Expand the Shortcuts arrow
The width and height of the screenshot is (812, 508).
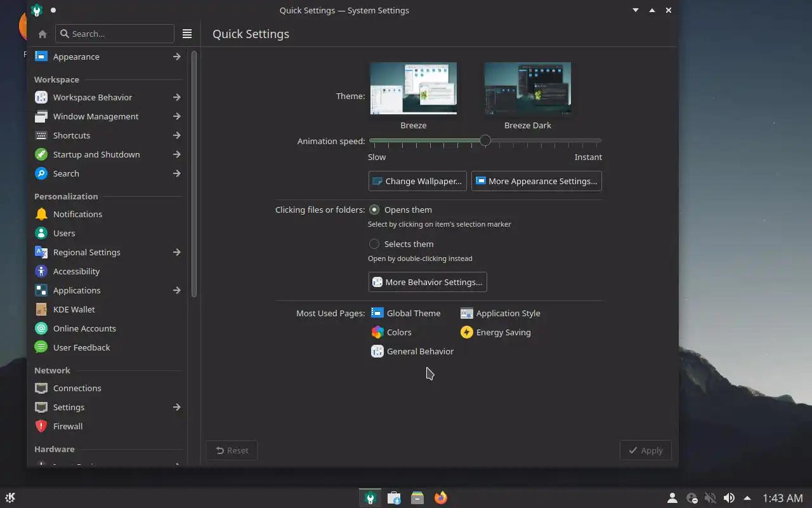click(x=177, y=135)
